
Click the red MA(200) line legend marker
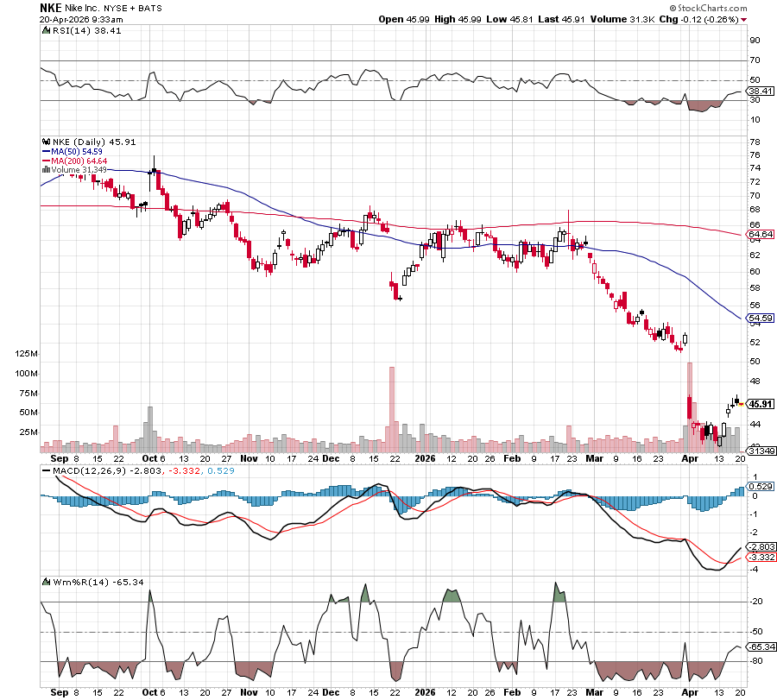click(x=46, y=161)
